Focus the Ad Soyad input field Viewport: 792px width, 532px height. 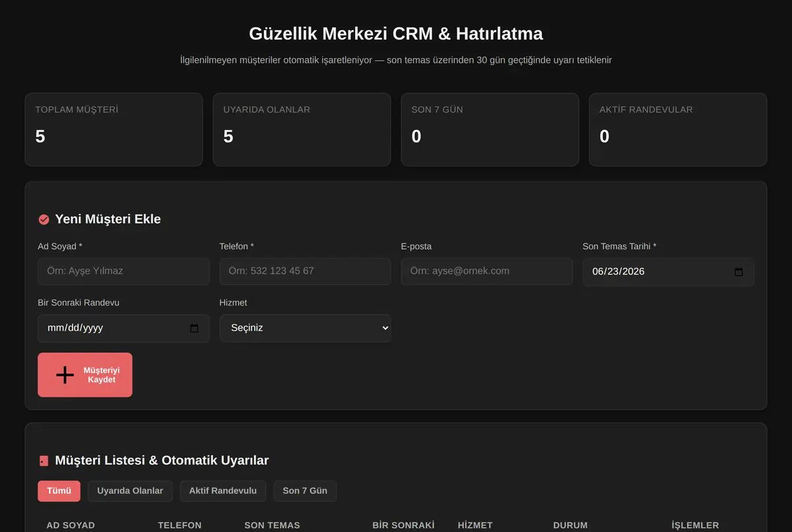[123, 271]
